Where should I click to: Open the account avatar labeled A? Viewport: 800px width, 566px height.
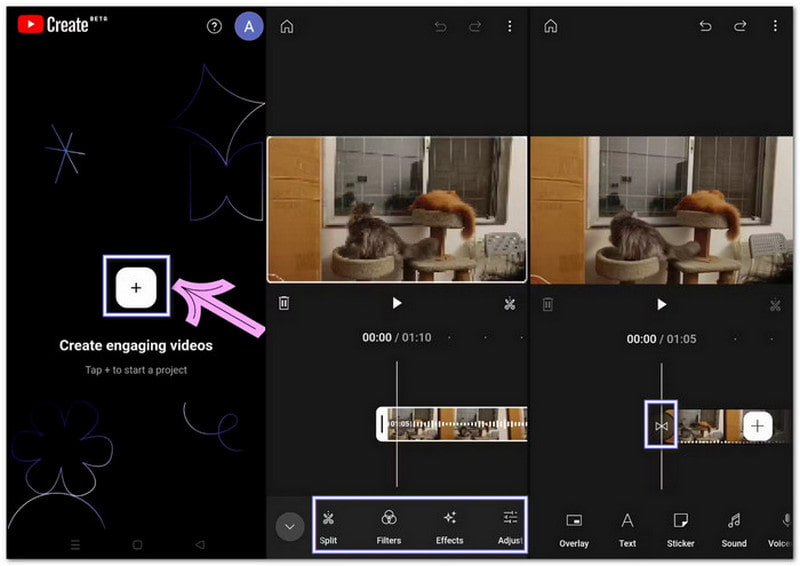tap(248, 26)
